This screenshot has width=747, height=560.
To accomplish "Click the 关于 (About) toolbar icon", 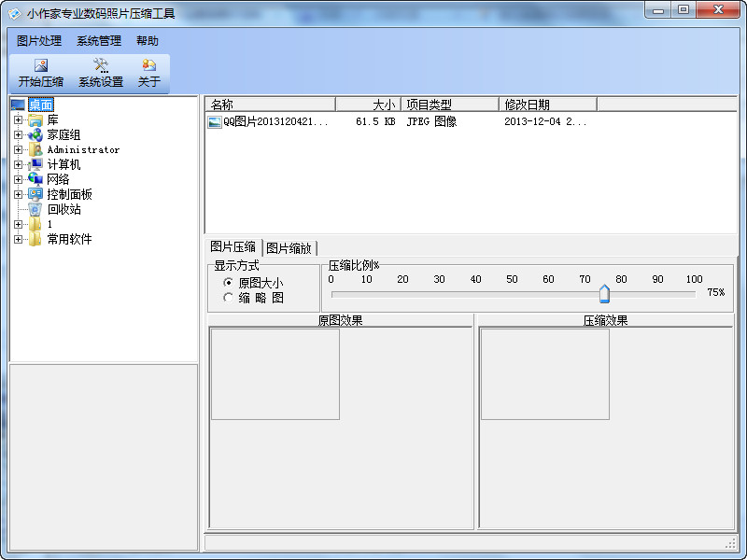I will (x=148, y=72).
